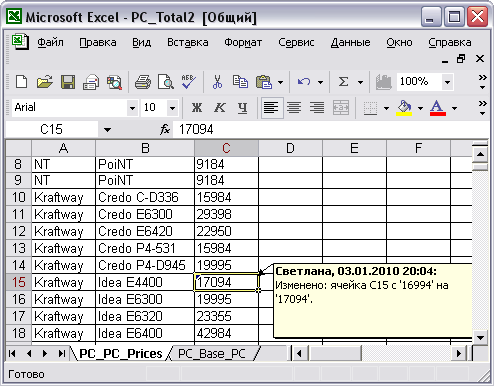Click the formula bar showing 17094
Image resolution: width=494 pixels, height=386 pixels.
[x=330, y=129]
